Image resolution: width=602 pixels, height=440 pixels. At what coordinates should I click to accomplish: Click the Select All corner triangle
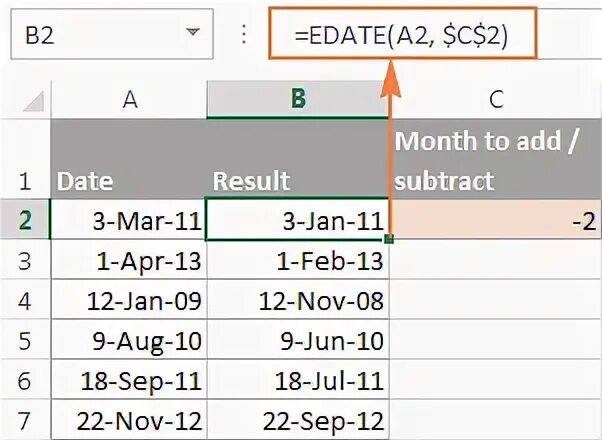[34, 101]
